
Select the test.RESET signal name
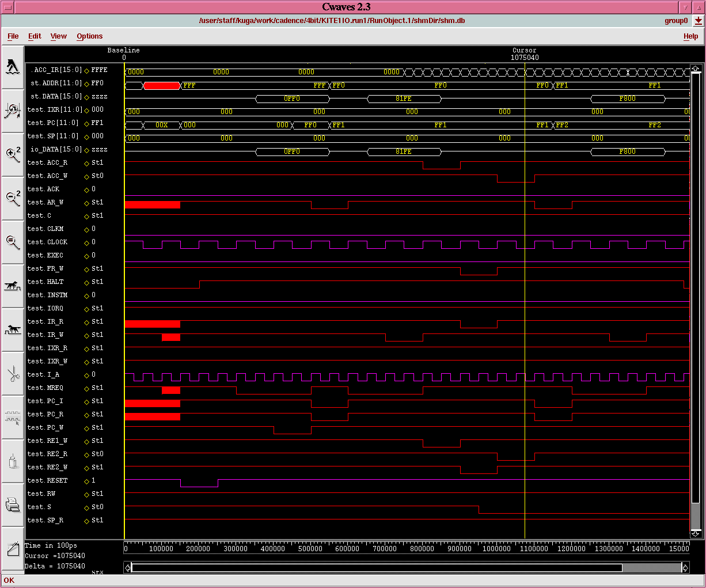click(48, 480)
